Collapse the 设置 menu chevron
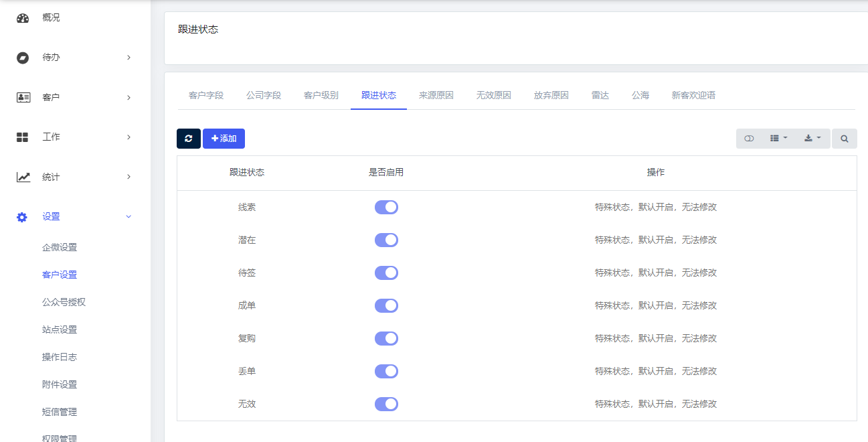The width and height of the screenshot is (868, 442). tap(128, 216)
